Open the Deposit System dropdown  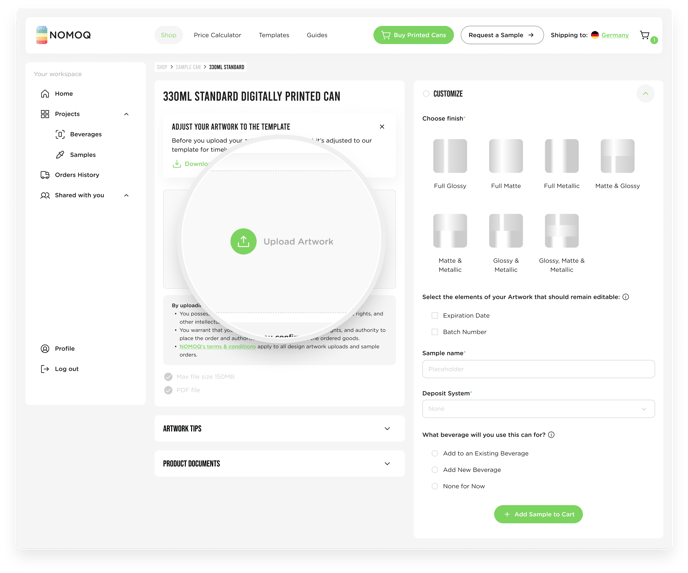[x=538, y=409]
